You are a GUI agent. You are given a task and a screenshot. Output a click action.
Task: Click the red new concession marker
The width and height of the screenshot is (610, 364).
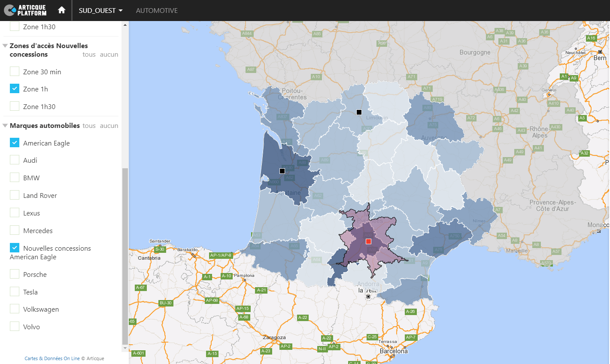coord(368,241)
